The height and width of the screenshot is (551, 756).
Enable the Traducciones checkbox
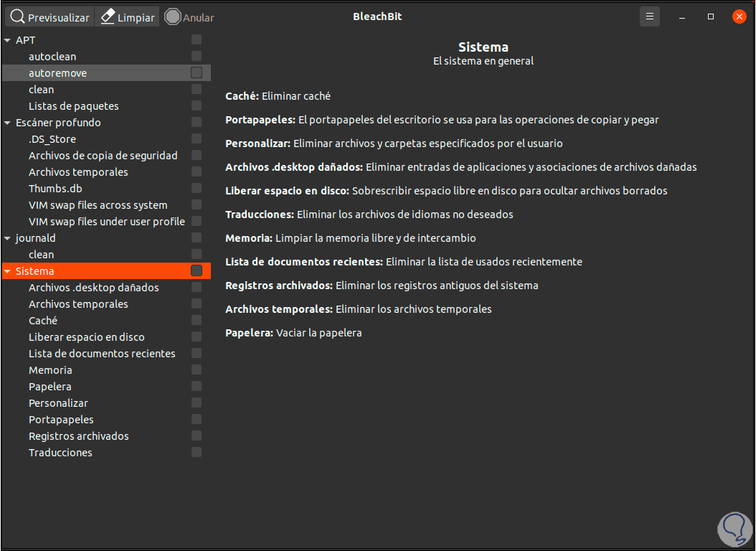[197, 452]
